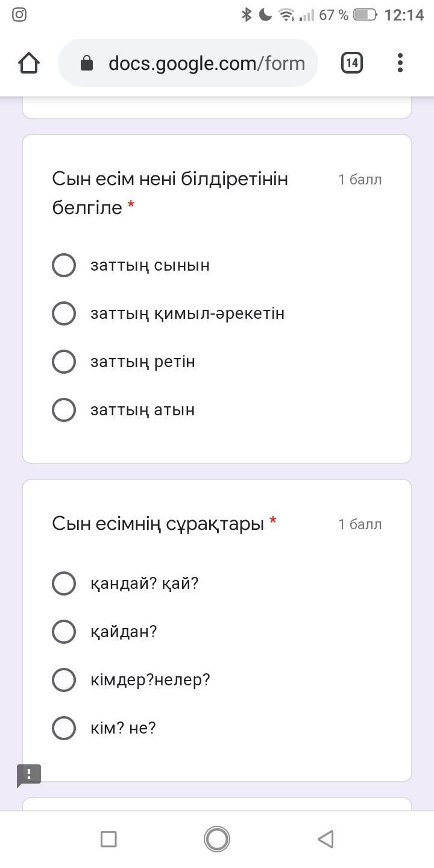Tap the browser home icon

(x=29, y=63)
